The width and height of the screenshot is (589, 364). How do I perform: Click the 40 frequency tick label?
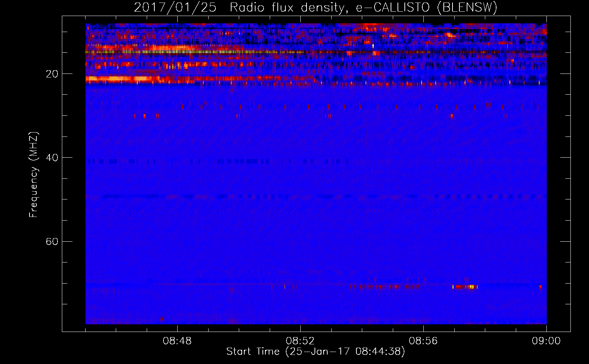tap(52, 158)
